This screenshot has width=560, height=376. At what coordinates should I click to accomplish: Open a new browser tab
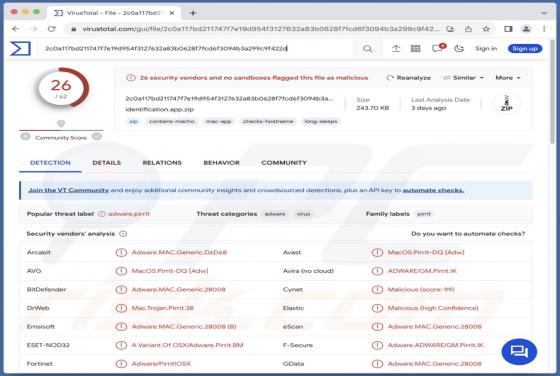[193, 13]
